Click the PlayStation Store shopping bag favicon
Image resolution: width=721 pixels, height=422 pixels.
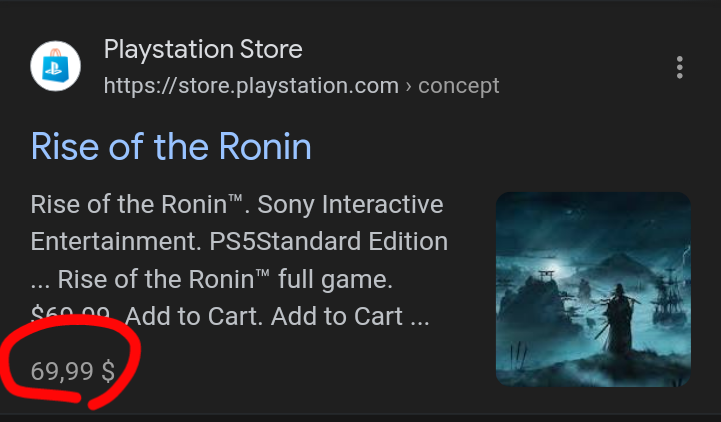coord(56,66)
